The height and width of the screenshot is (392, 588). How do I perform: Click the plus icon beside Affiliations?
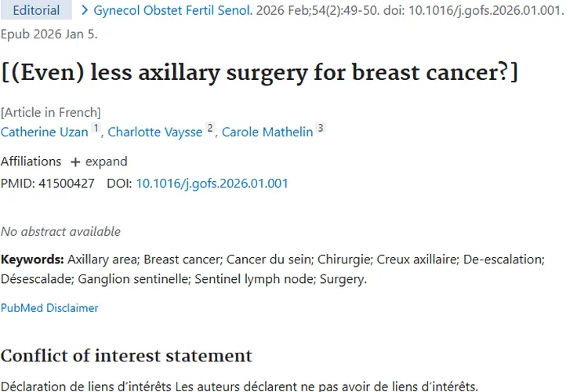click(x=75, y=162)
